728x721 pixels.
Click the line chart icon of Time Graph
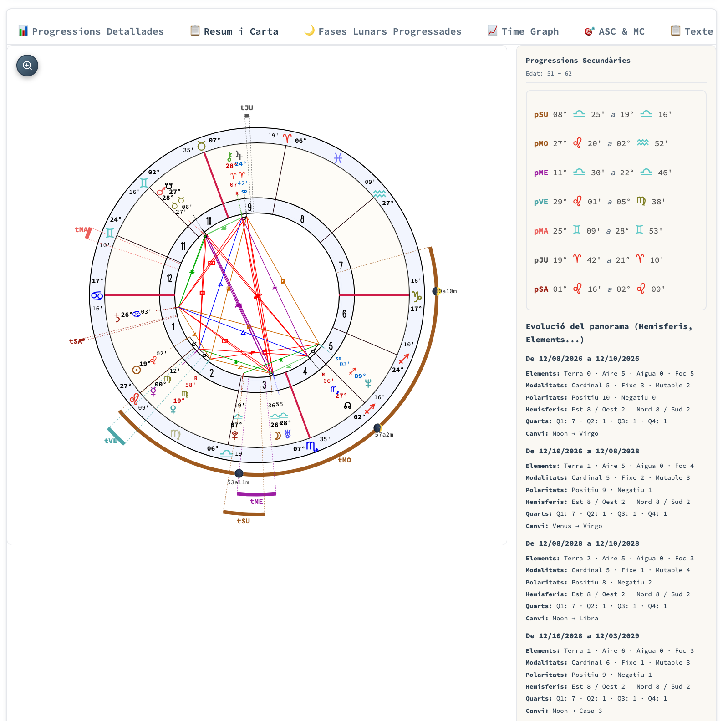(x=492, y=31)
